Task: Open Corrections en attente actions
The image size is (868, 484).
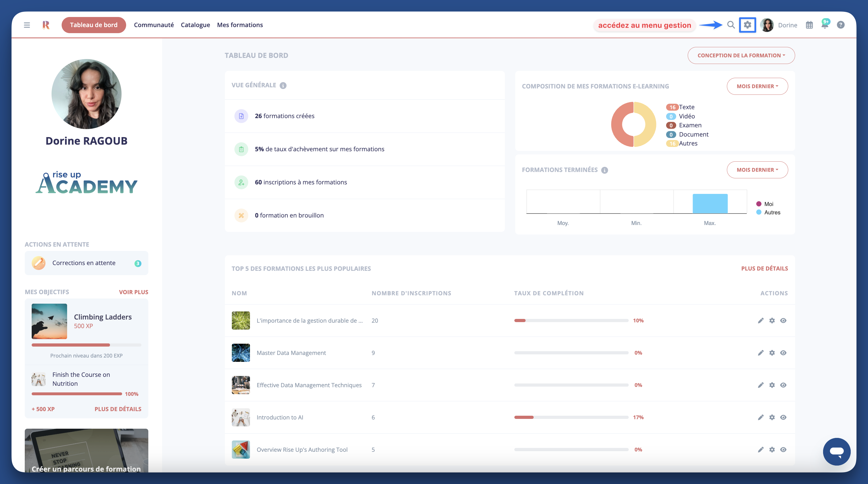Action: 86,263
